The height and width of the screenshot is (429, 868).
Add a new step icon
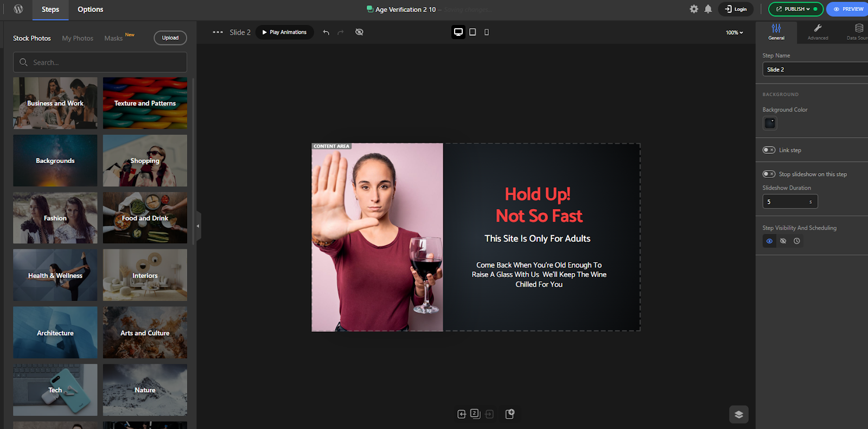point(509,414)
